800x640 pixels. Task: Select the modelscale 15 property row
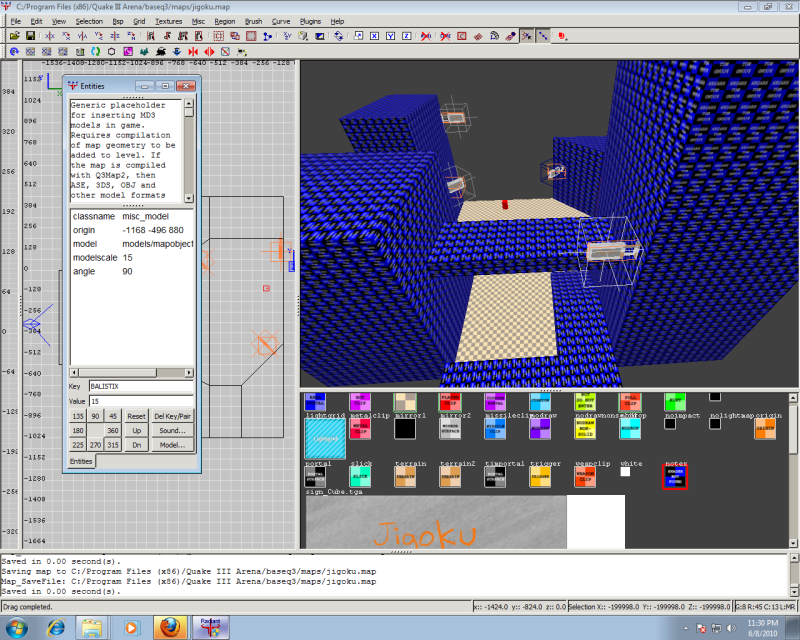(x=132, y=258)
